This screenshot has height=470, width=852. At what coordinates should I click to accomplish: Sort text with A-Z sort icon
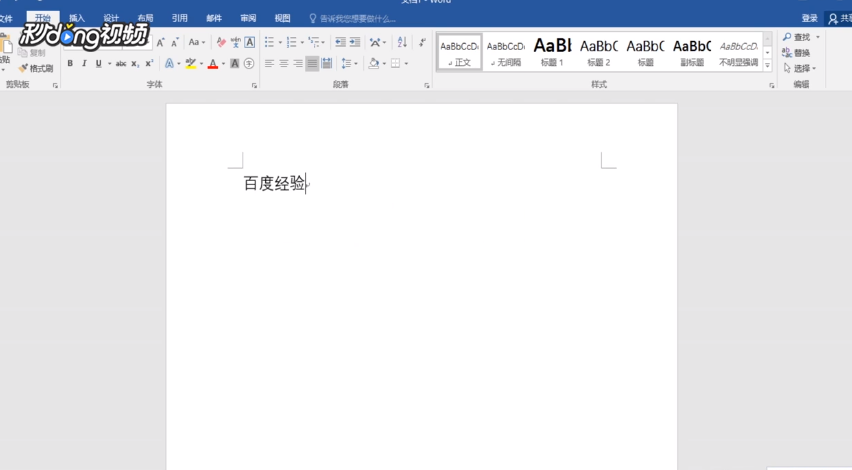[x=402, y=42]
